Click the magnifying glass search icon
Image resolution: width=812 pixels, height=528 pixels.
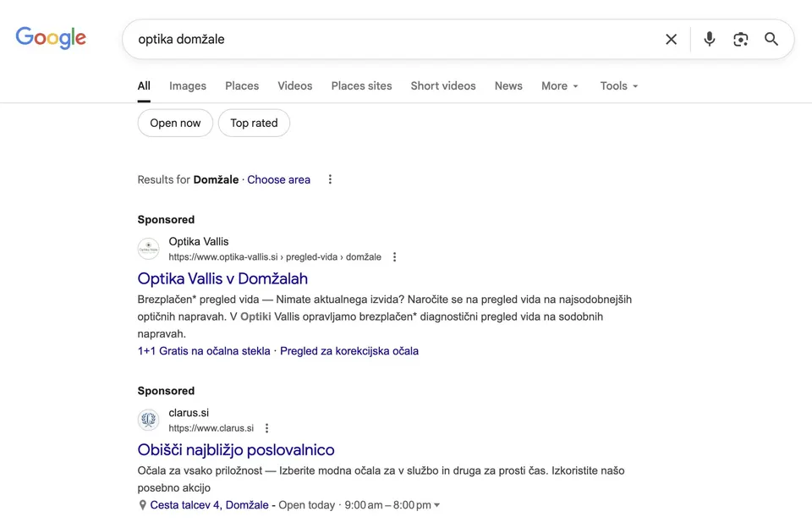click(771, 39)
